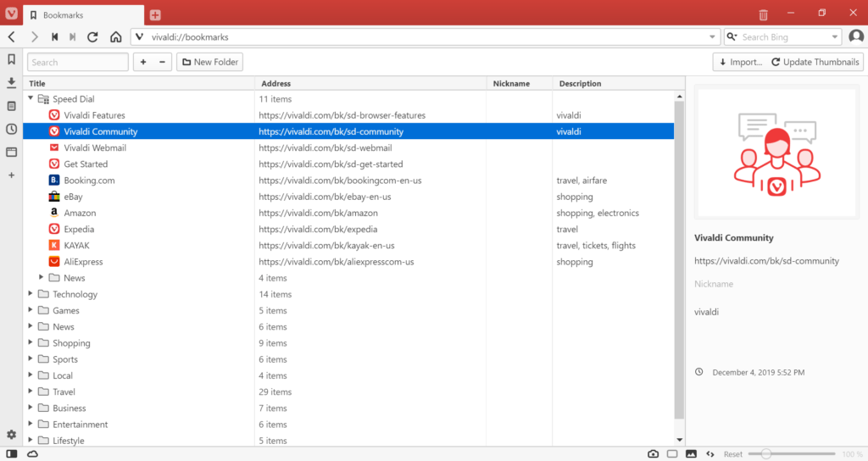Image resolution: width=868 pixels, height=461 pixels.
Task: Capture page with camera icon
Action: click(654, 454)
